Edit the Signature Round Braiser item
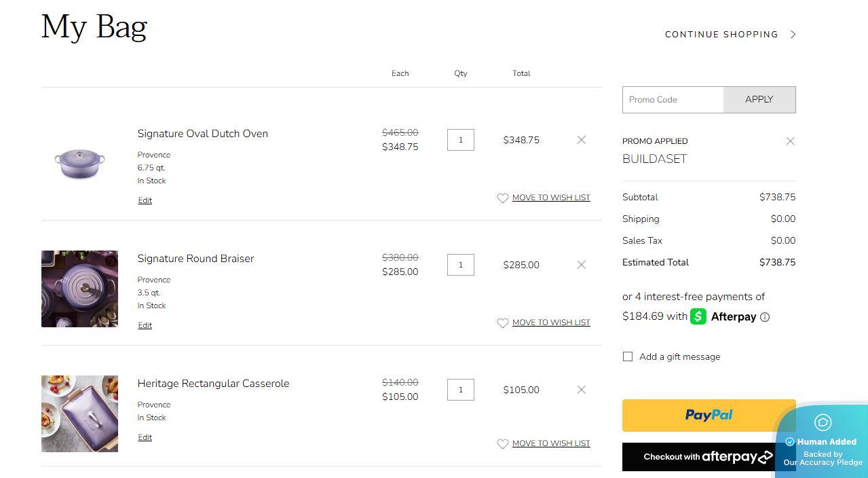Screen dimensions: 868x478 click(145, 325)
